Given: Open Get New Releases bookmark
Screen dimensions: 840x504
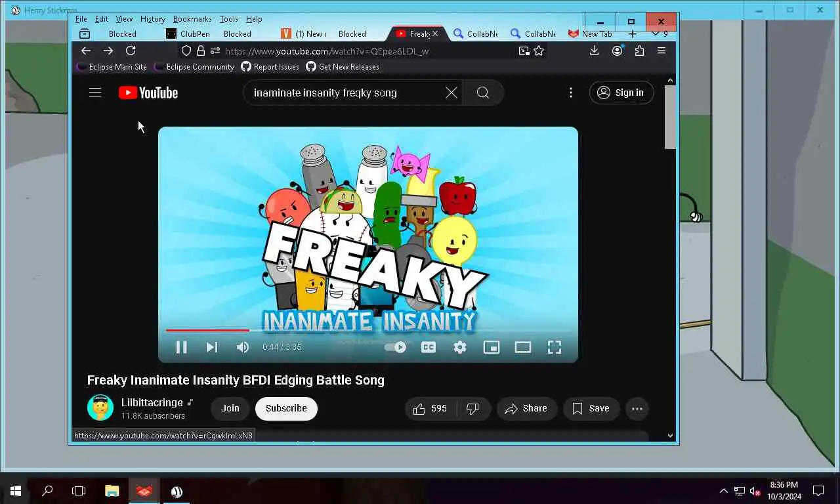Looking at the screenshot, I should tap(343, 67).
